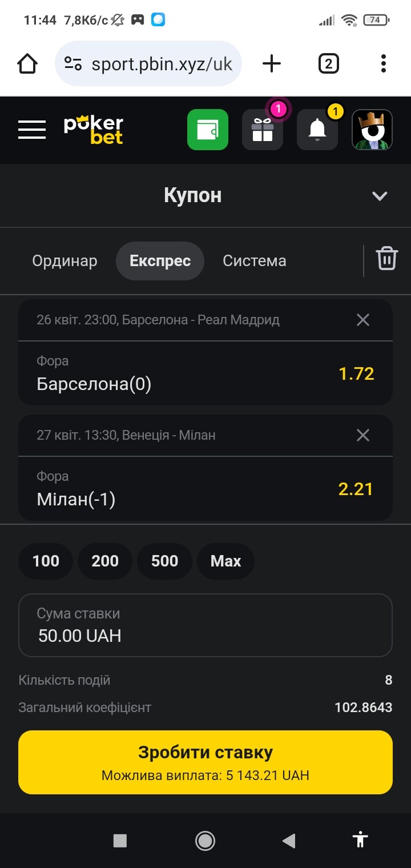Go to the browser home page

coord(28,64)
